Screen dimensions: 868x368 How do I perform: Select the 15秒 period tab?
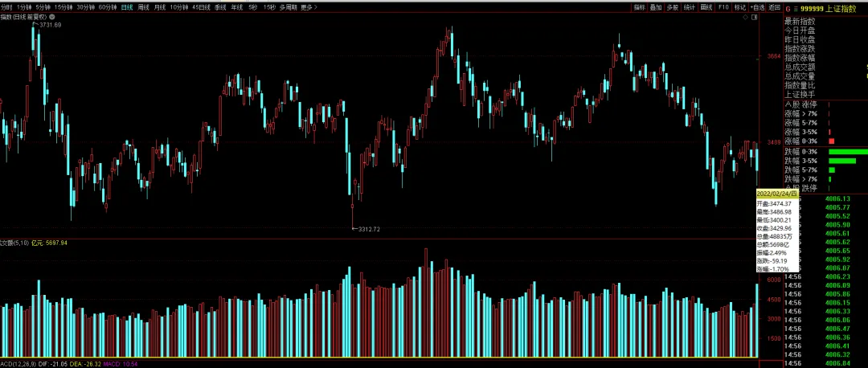[x=269, y=7]
